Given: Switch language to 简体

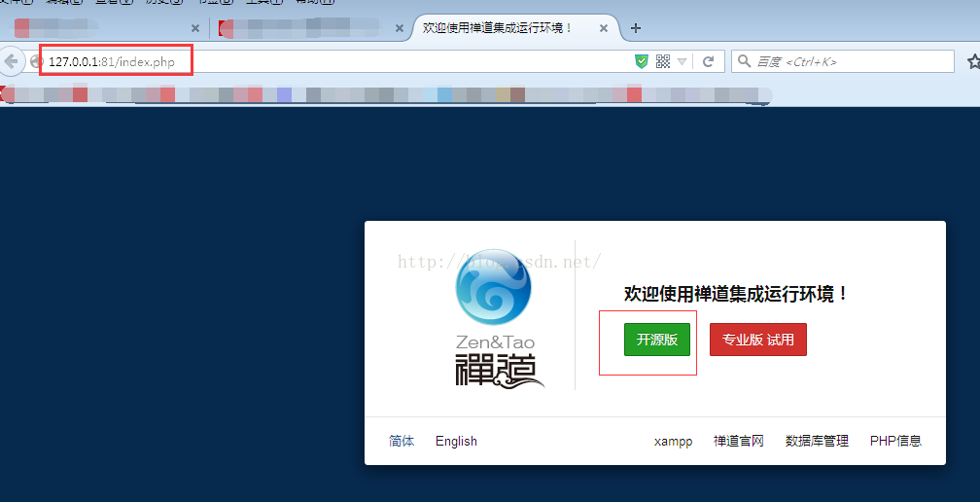Looking at the screenshot, I should [x=402, y=441].
